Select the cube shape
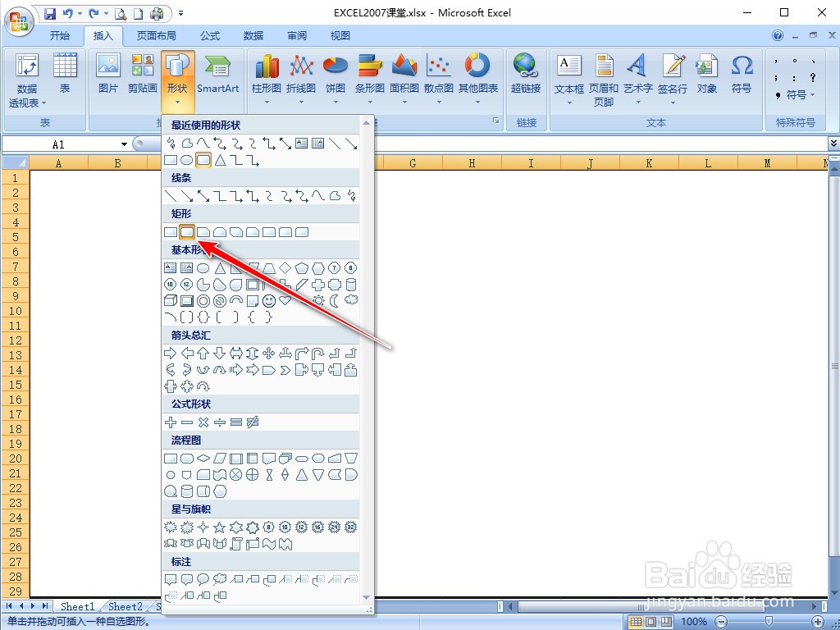840x630 pixels. (171, 300)
